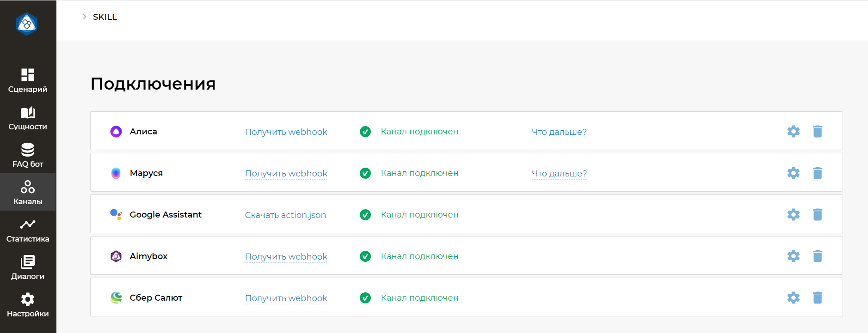Expand the breadcrumb chevron next to SKILL
The width and height of the screenshot is (868, 333).
[x=85, y=17]
